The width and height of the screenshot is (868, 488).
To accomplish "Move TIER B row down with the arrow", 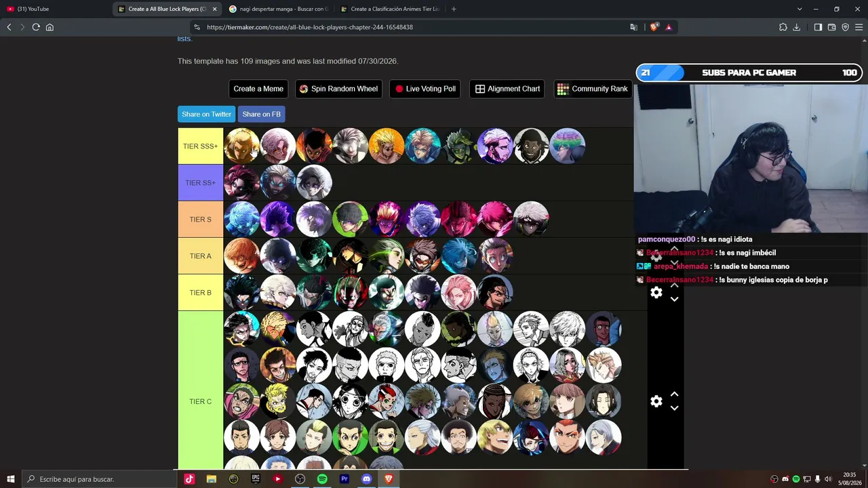I will [x=675, y=300].
